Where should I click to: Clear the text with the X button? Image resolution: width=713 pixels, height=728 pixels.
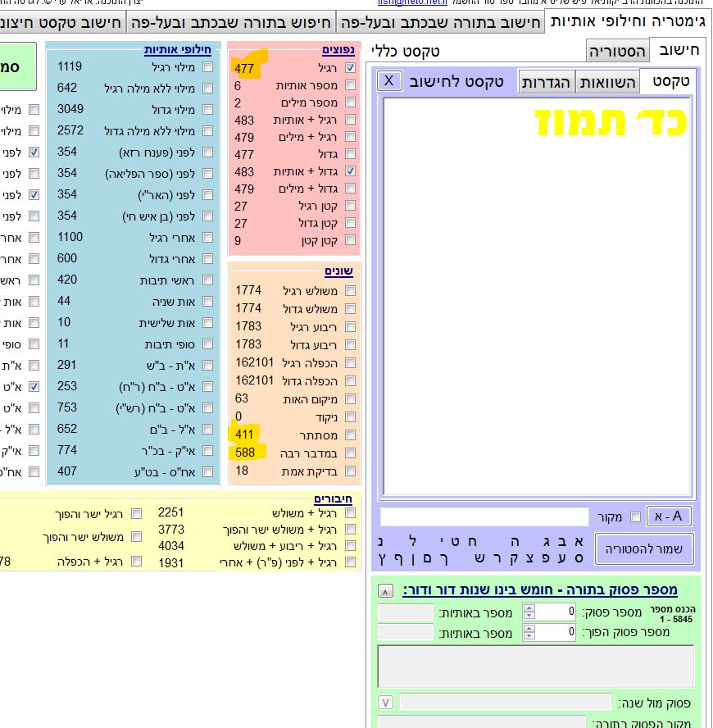coord(389,80)
